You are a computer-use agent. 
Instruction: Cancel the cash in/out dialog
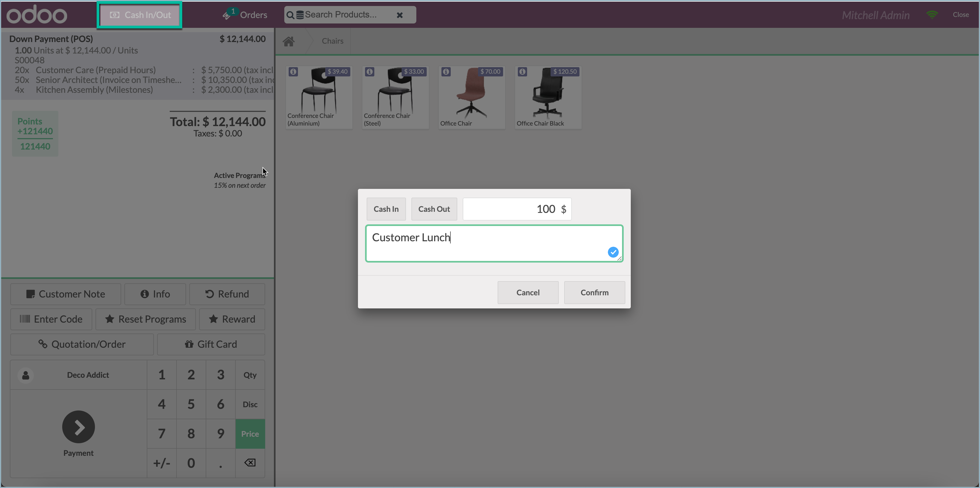(528, 293)
